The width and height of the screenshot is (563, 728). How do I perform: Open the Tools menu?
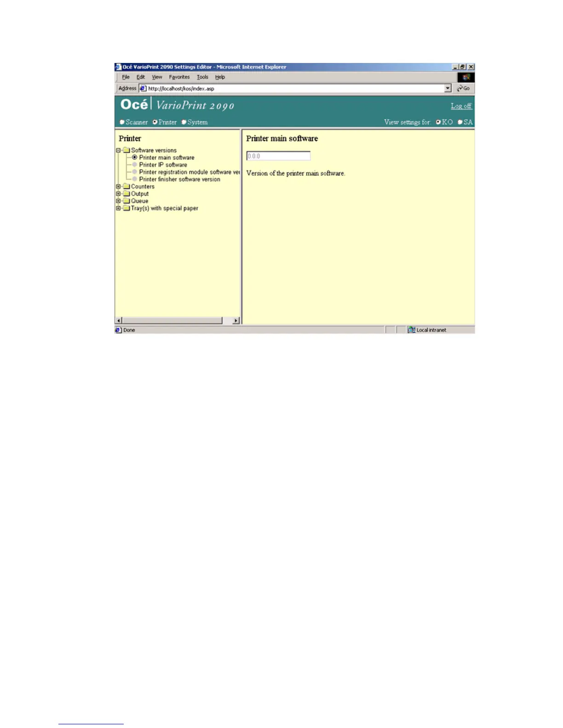[202, 77]
